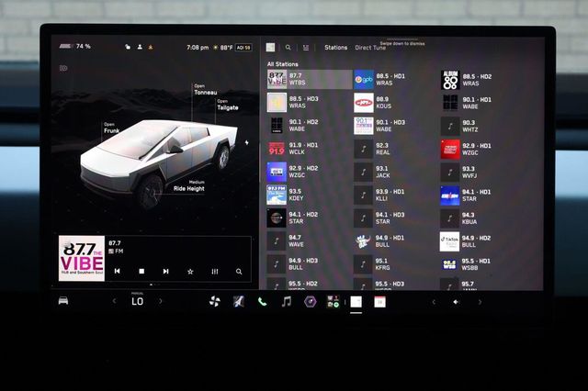Tap the 87.7 The Vibe album art
The width and height of the screenshot is (588, 391).
click(x=82, y=259)
